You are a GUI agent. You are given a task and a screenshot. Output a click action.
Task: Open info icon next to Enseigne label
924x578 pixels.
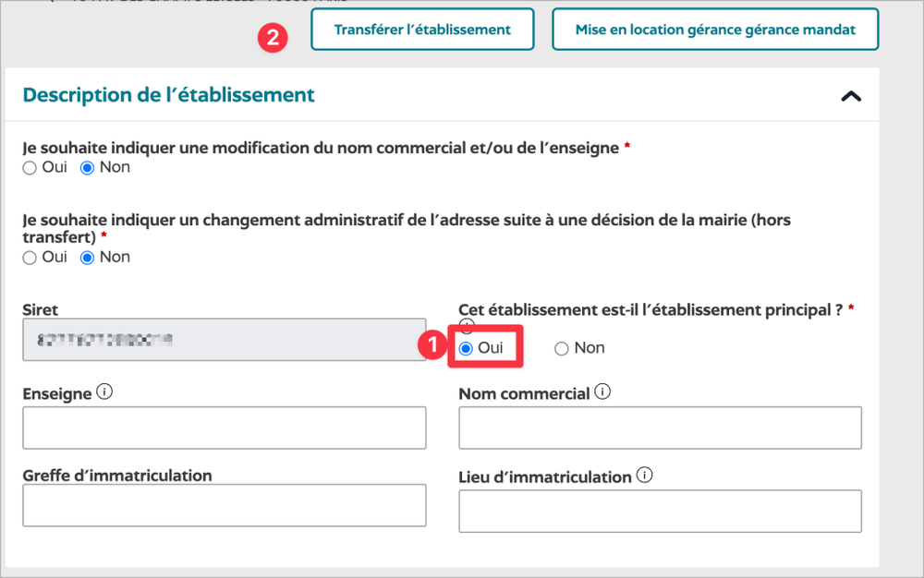coord(104,392)
